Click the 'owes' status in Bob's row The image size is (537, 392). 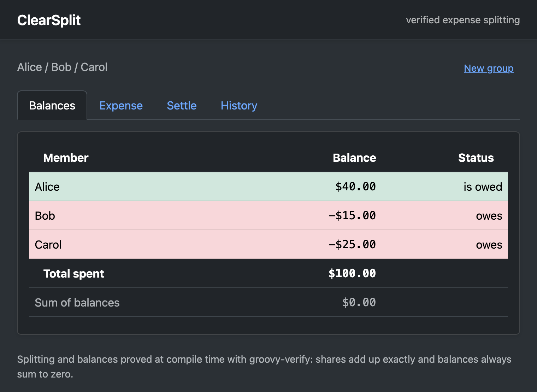pyautogui.click(x=489, y=216)
